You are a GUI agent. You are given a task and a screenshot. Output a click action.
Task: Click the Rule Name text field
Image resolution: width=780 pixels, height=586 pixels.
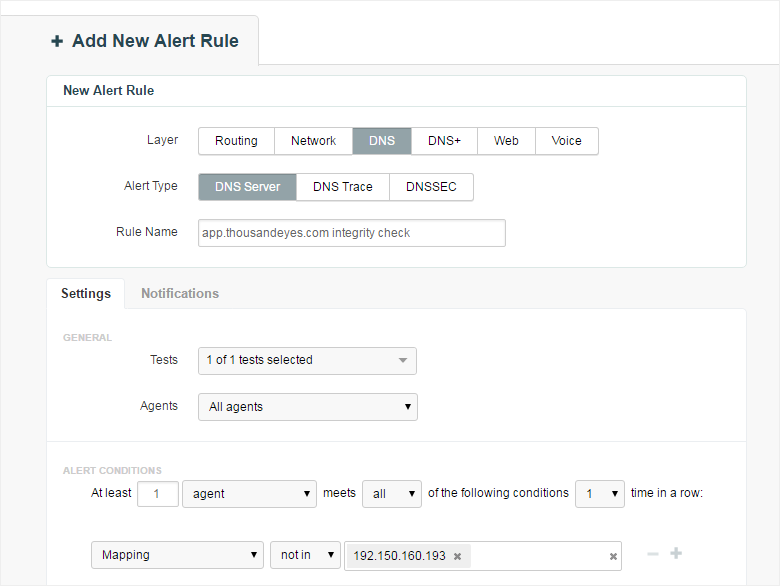point(351,233)
